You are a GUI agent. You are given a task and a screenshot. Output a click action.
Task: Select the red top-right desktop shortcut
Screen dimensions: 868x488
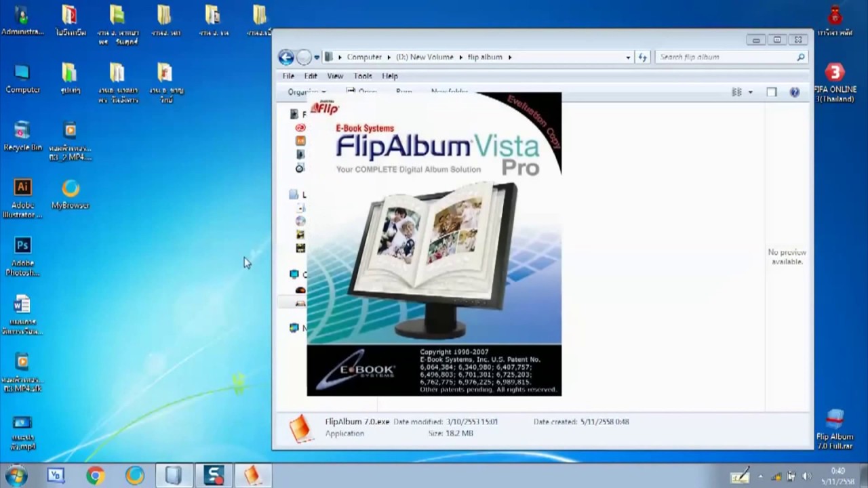[835, 20]
